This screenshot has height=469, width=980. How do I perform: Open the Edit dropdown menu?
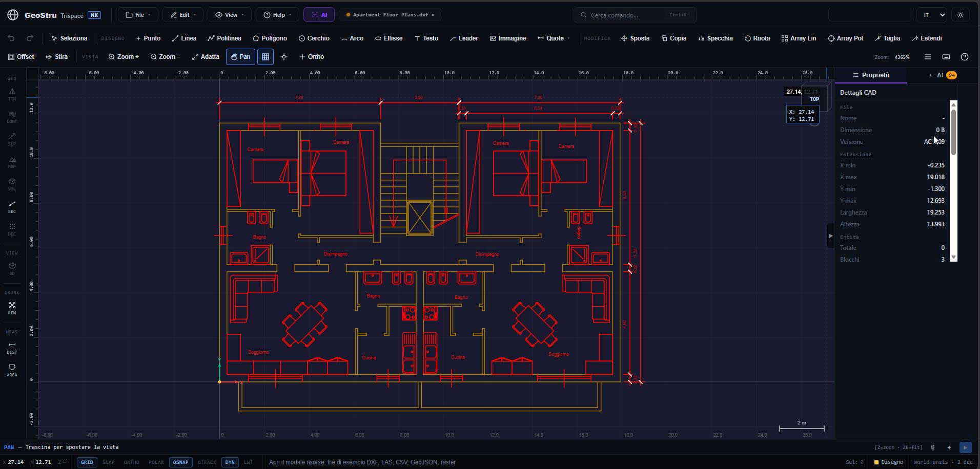coord(183,15)
